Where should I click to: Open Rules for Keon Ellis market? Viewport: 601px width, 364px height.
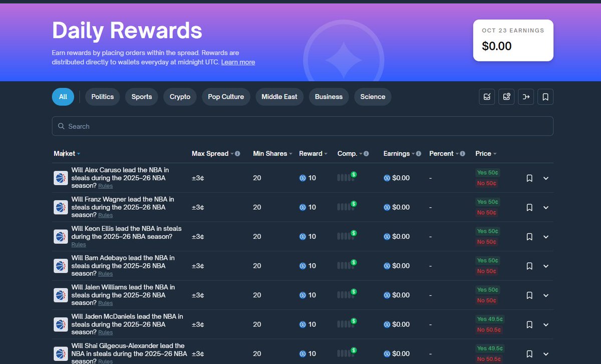79,245
